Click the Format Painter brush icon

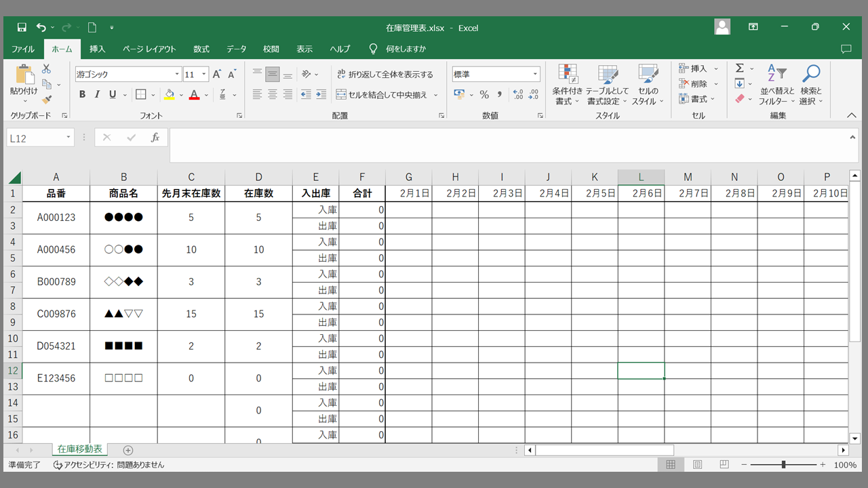coord(47,99)
